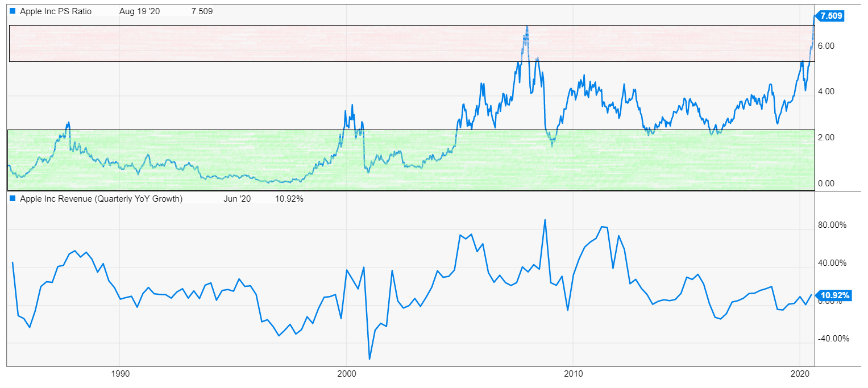
Task: Click the blue Apple Inc Revenue legend square
Action: pyautogui.click(x=13, y=199)
